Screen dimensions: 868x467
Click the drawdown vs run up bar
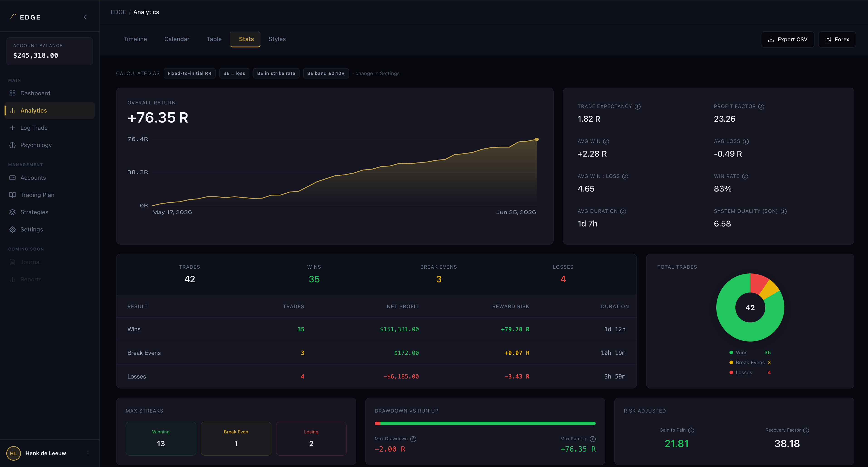(x=485, y=423)
